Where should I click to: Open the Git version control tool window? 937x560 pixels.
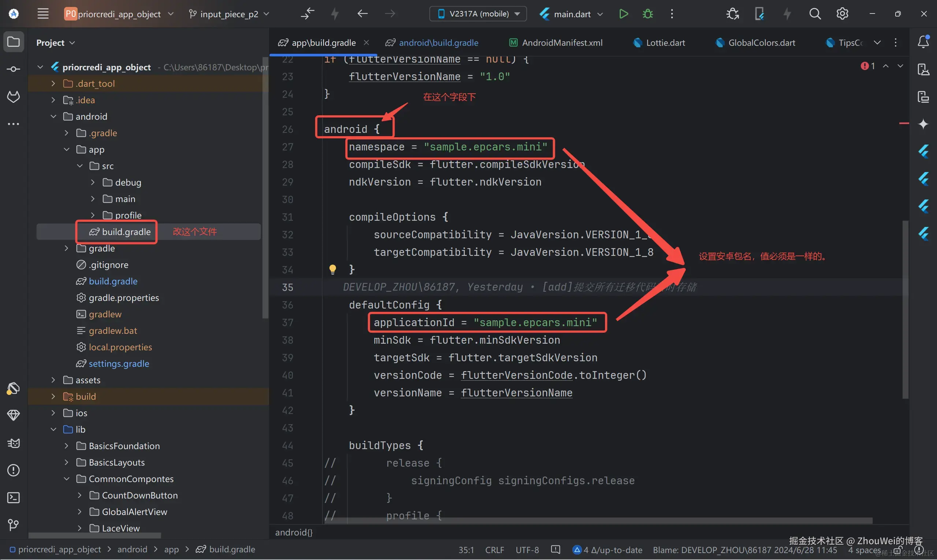[14, 525]
